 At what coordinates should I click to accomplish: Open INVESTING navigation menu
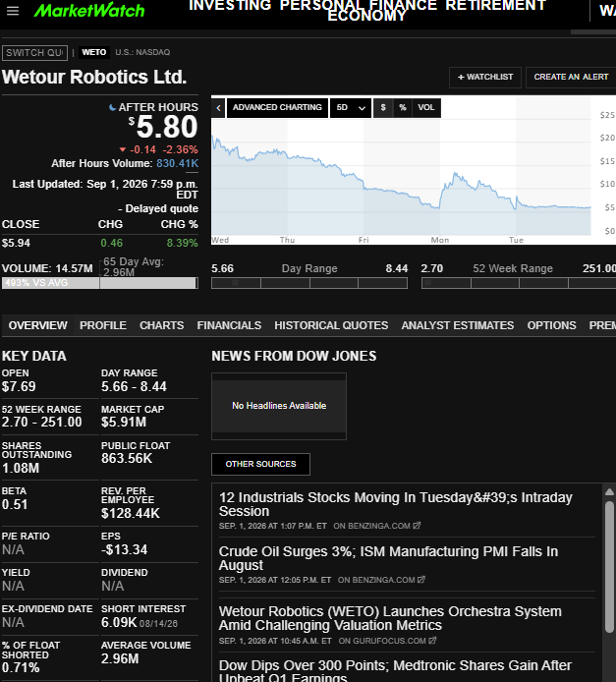(x=230, y=5)
